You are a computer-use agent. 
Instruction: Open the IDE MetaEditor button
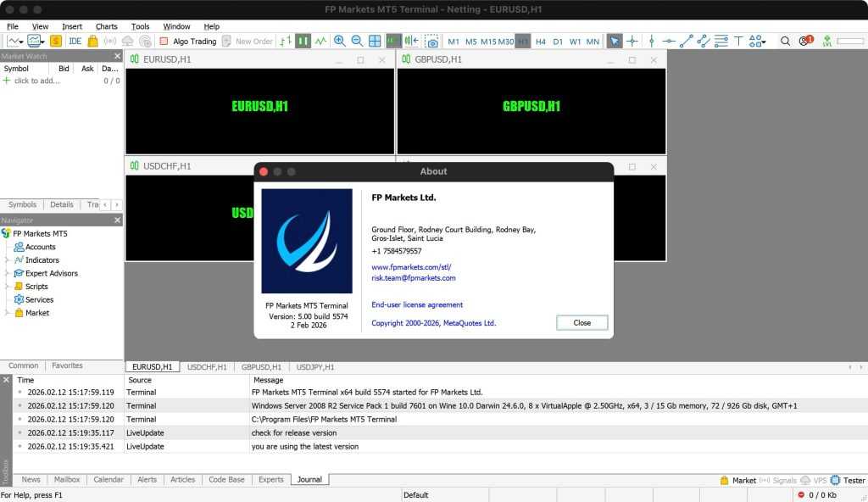pos(75,41)
